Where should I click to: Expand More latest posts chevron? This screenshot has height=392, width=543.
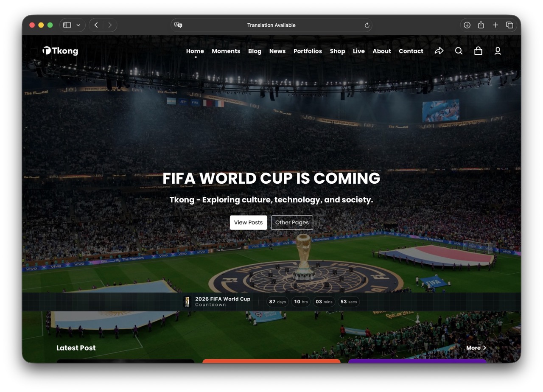coord(484,348)
